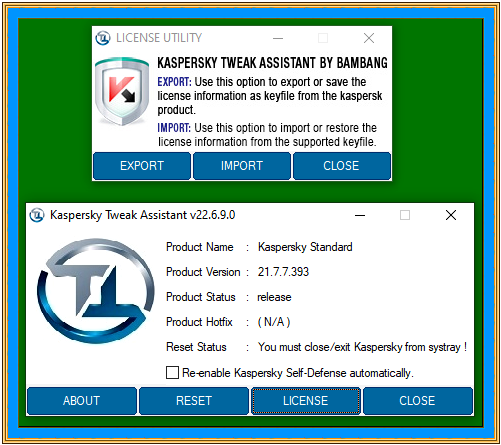
Task: Click the disabled maximize button of License Utility
Action: pyautogui.click(x=323, y=38)
